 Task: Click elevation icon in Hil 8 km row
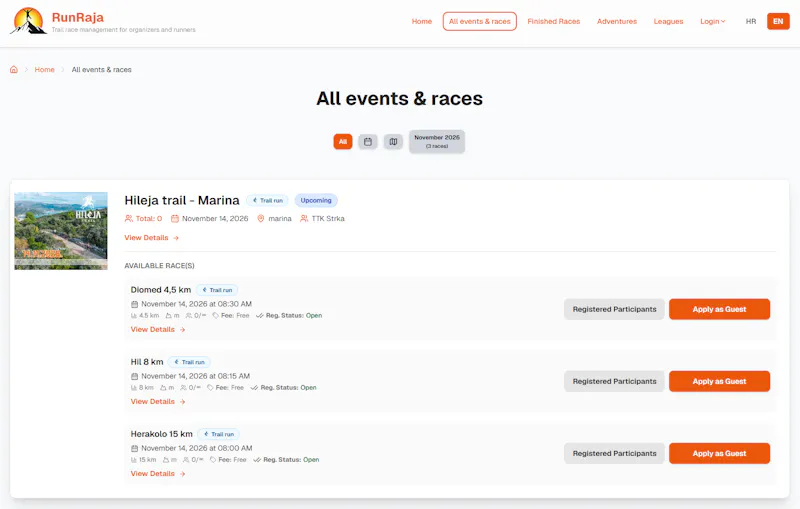click(x=163, y=388)
